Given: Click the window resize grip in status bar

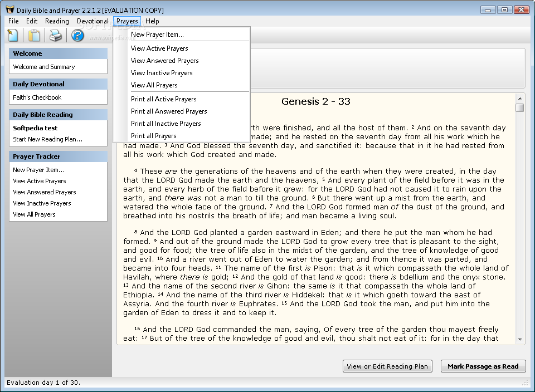Looking at the screenshot, I should point(525,383).
